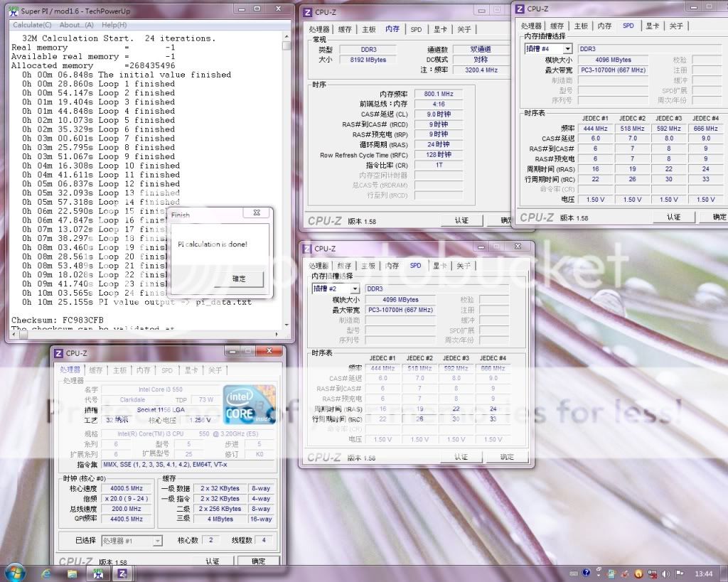Select the 主板 tab in memory CPU-Z window
This screenshot has height=582, width=728.
click(x=368, y=29)
